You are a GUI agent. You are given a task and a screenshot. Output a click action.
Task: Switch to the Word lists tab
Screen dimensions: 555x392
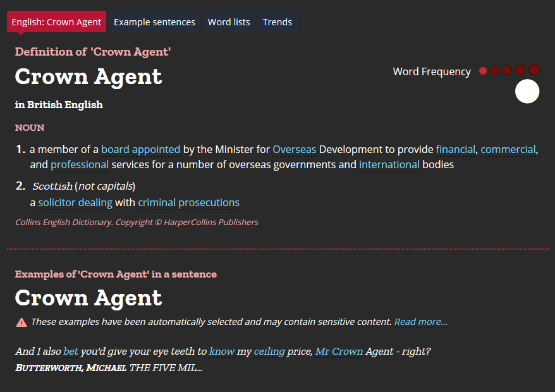229,22
